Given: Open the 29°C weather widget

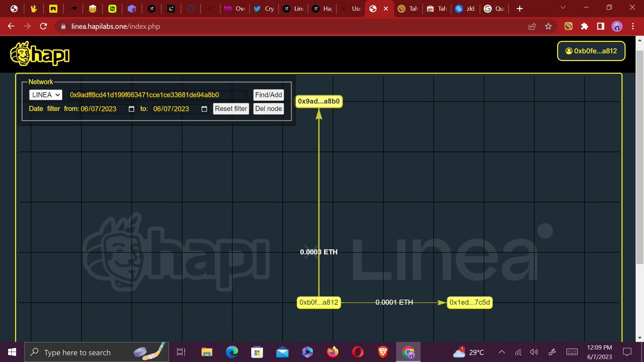Looking at the screenshot, I should [469, 352].
